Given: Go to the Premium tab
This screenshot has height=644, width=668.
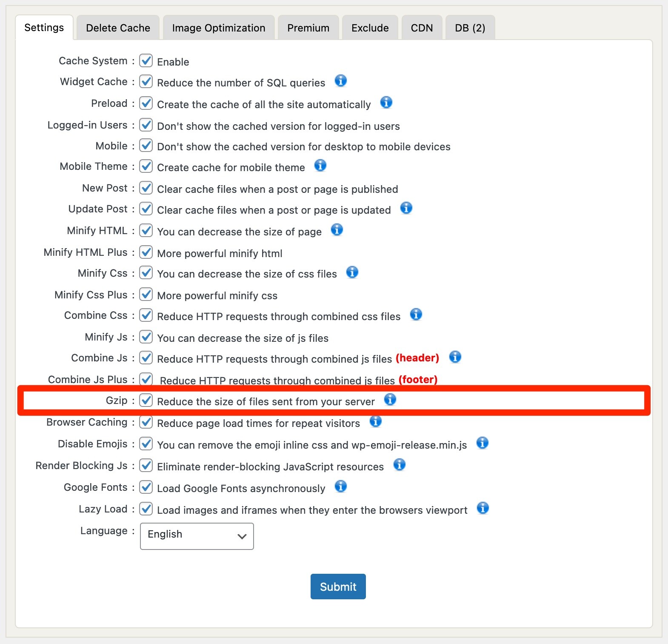Looking at the screenshot, I should [x=308, y=28].
